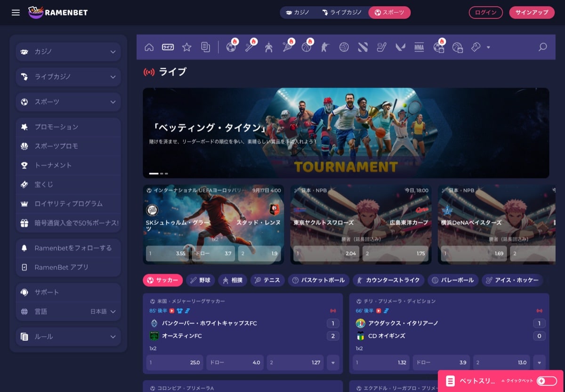
Task: Open Ramenbetをフォローする in the sidebar
Action: 68,248
